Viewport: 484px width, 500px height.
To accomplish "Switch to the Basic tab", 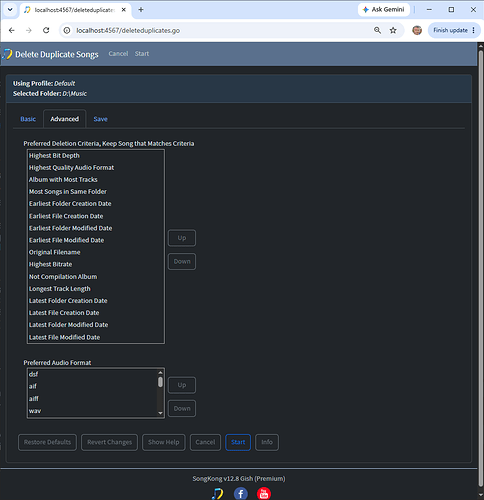I will pyautogui.click(x=28, y=119).
